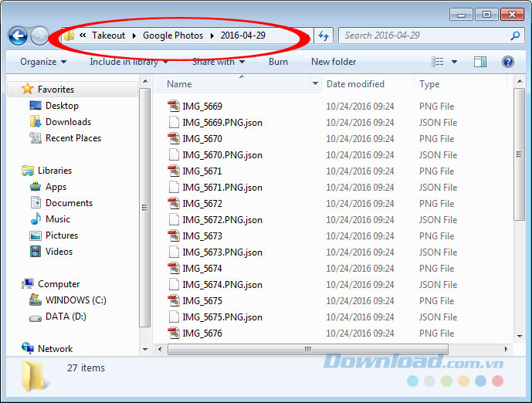
Task: Select file name IMG_5675.PNG.json
Action: pyautogui.click(x=222, y=317)
